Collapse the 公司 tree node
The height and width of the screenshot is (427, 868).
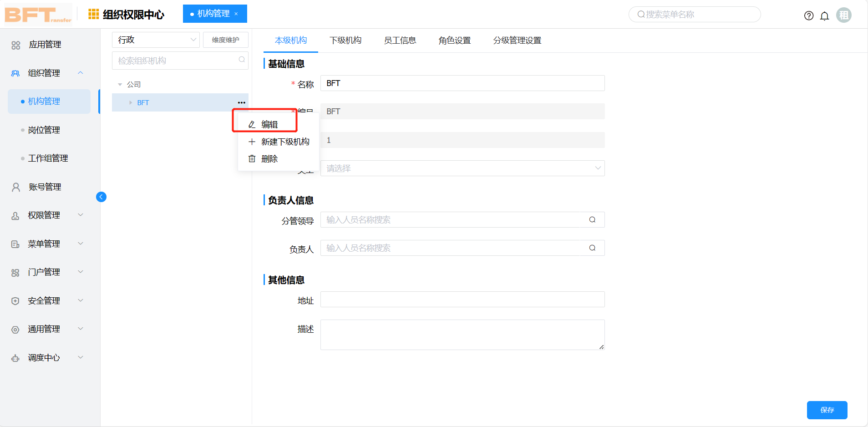[120, 85]
